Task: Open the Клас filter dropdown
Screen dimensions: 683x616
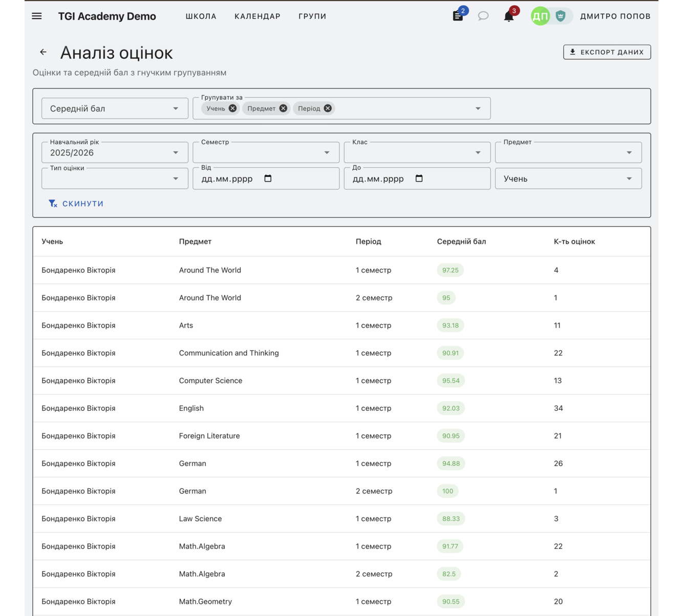Action: pyautogui.click(x=417, y=152)
